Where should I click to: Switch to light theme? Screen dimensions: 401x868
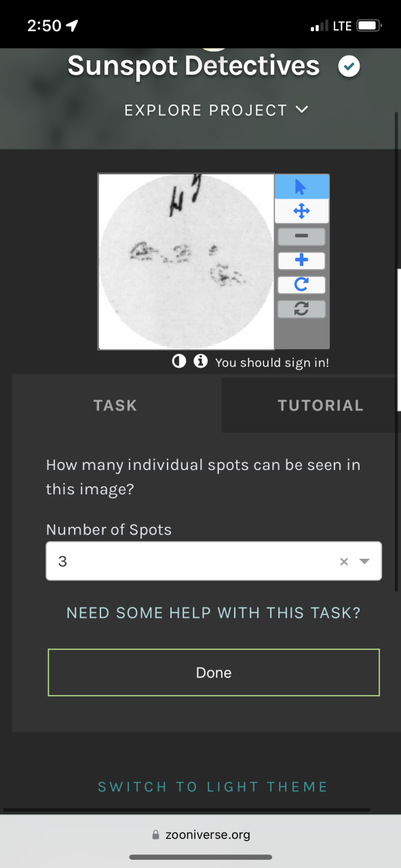coord(213,787)
